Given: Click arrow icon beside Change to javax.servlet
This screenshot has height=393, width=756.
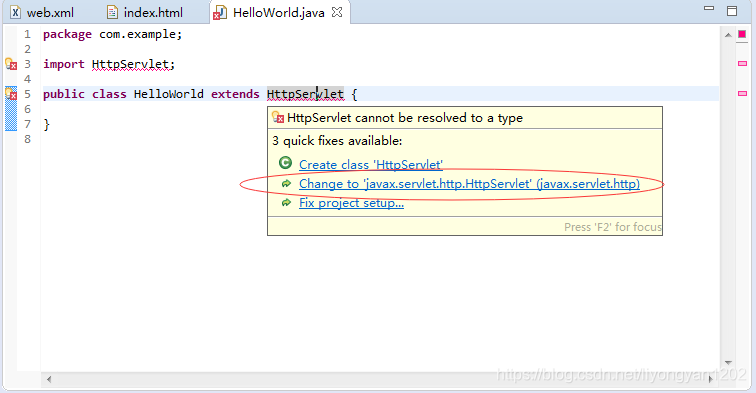Looking at the screenshot, I should [286, 183].
